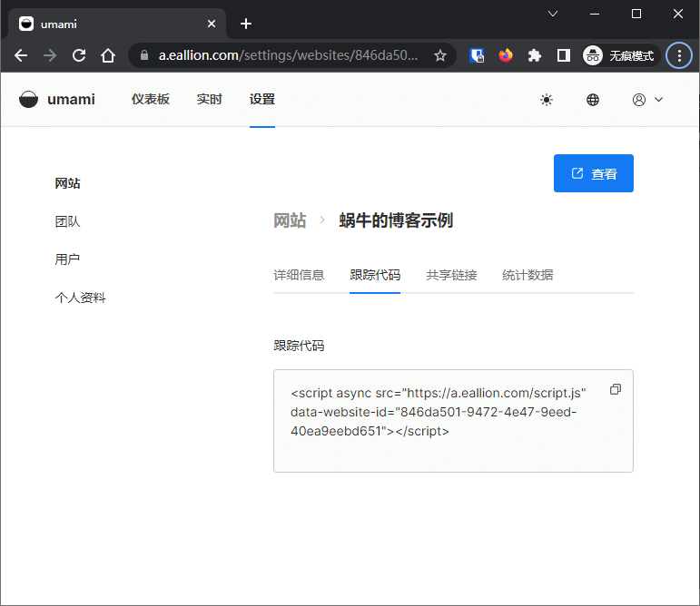Click the umami brand name text
The height and width of the screenshot is (606, 700).
point(71,99)
